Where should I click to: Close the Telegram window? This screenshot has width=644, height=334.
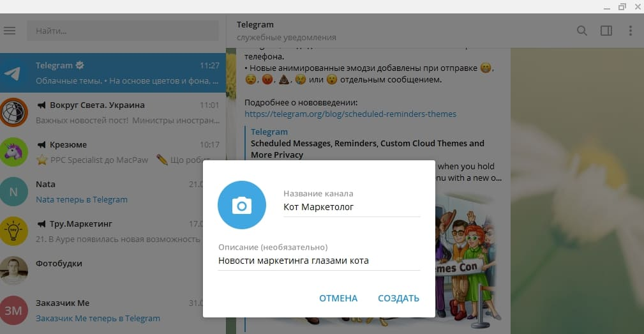tap(638, 7)
